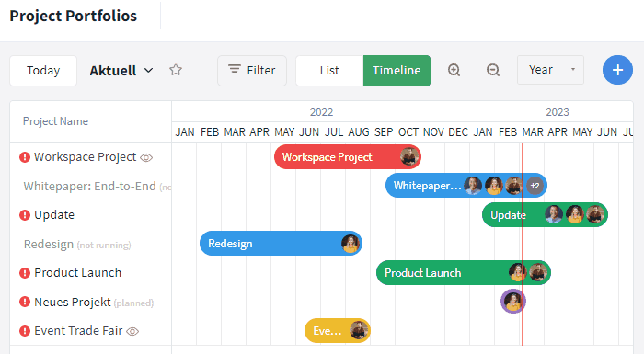
Task: Open the Aktuell view dropdown
Action: coord(121,71)
